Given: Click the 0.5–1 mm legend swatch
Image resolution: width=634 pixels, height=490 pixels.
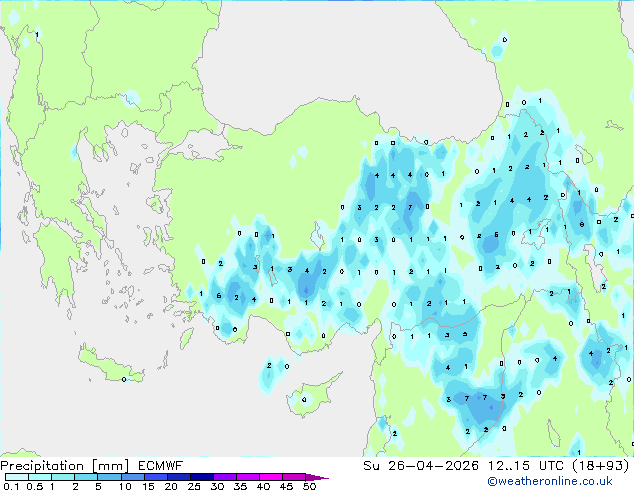Looking at the screenshot, I should [x=40, y=477].
